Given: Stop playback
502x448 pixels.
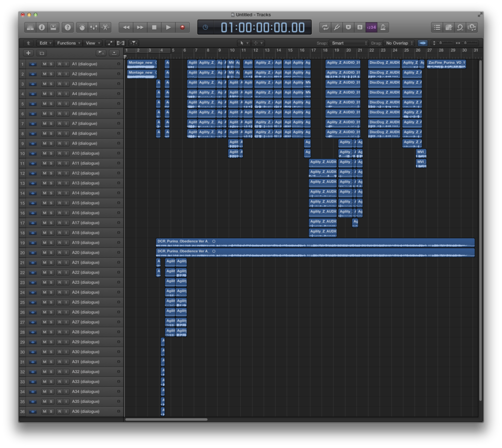Looking at the screenshot, I should click(154, 27).
